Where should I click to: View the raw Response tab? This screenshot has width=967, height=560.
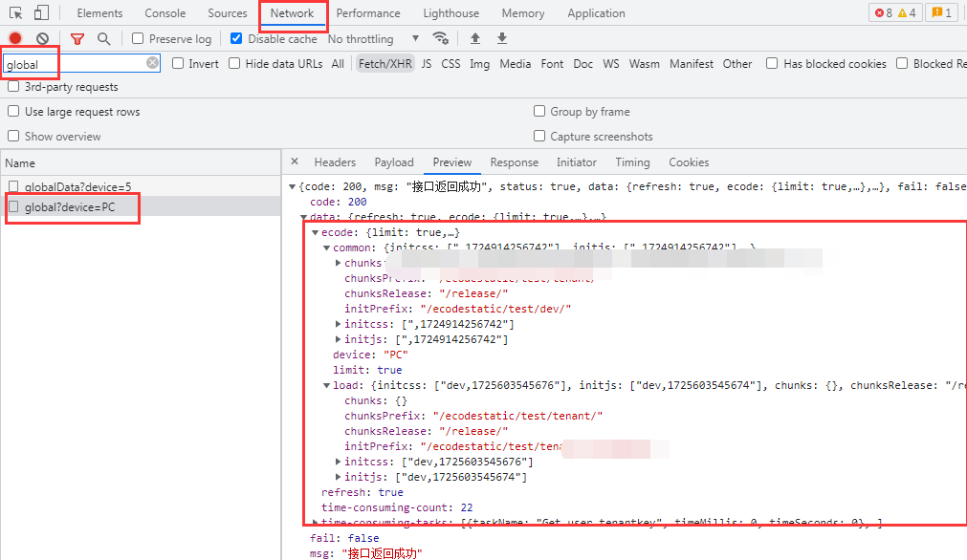515,162
